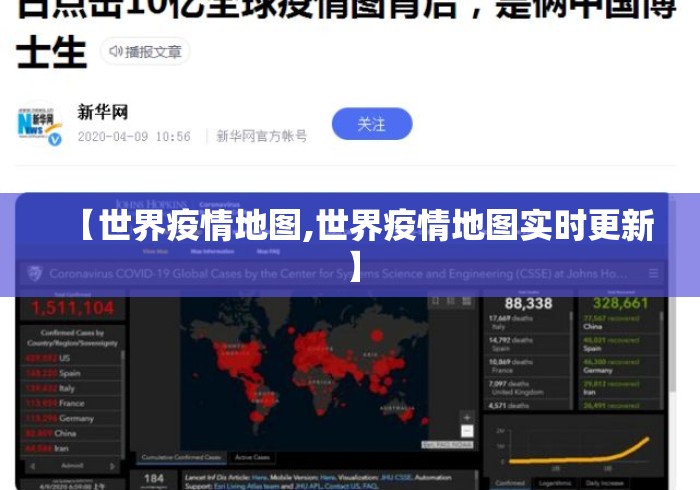Viewport: 700px width, 490px height.
Task: Click the 新华网 publisher name
Action: pos(103,112)
